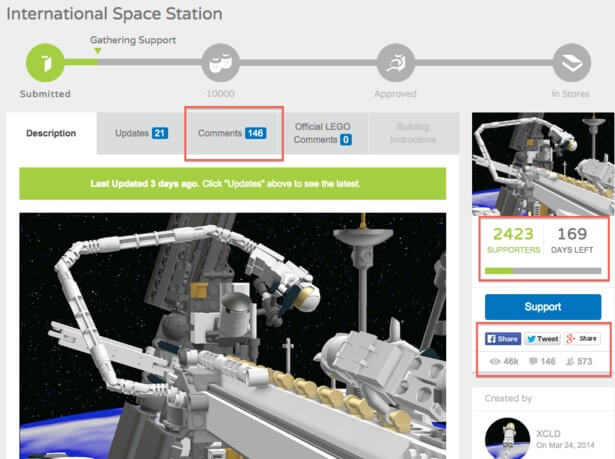Switch to the Description tab
615x459 pixels.
click(51, 134)
